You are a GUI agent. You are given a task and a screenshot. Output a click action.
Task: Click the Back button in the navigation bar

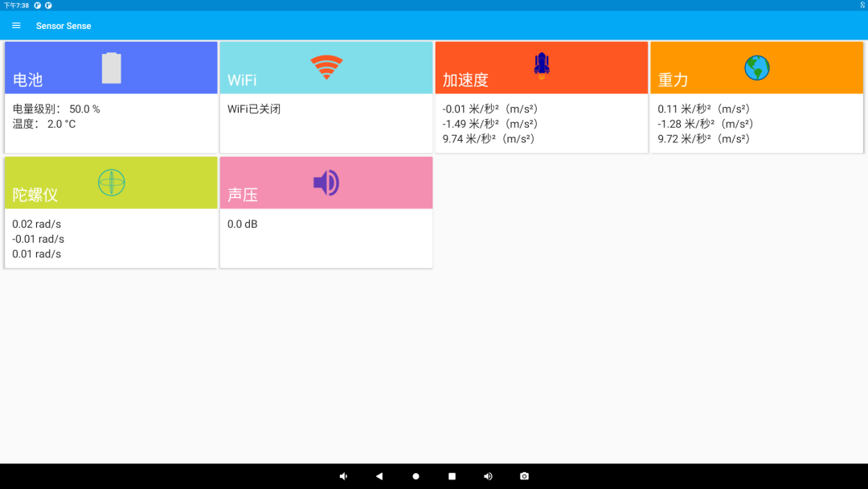click(x=379, y=476)
